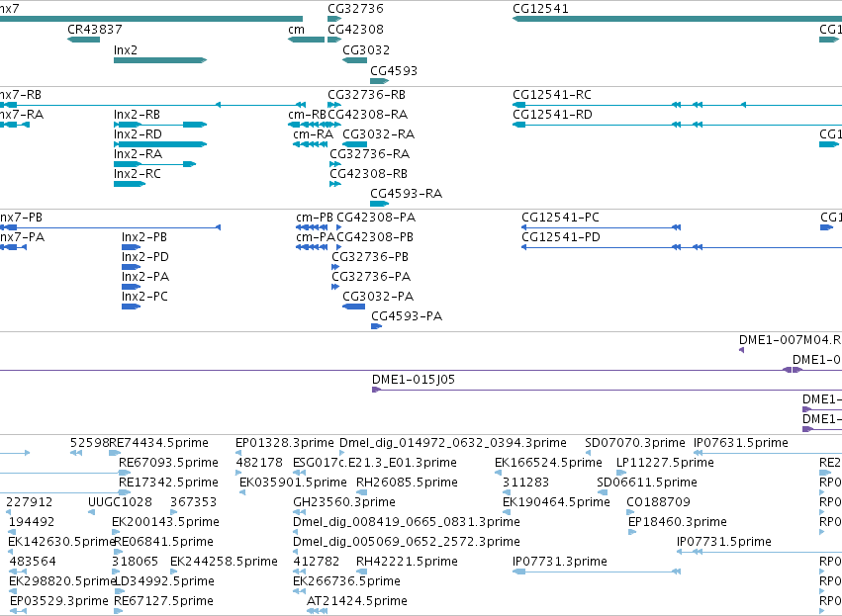Open the cm-RA transcript label
842x616 pixels.
[313, 134]
